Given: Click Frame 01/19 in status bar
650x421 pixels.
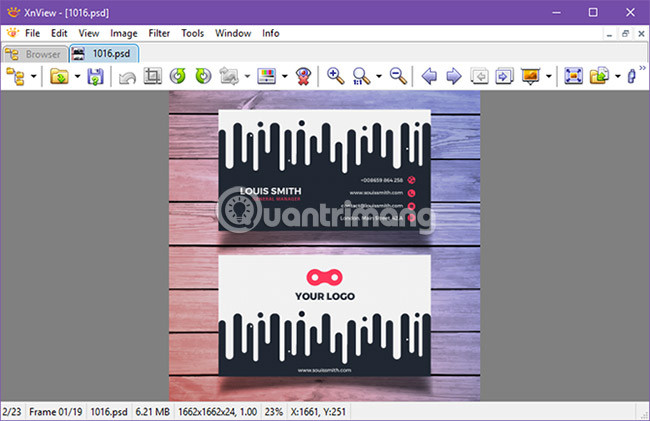Looking at the screenshot, I should (x=56, y=412).
